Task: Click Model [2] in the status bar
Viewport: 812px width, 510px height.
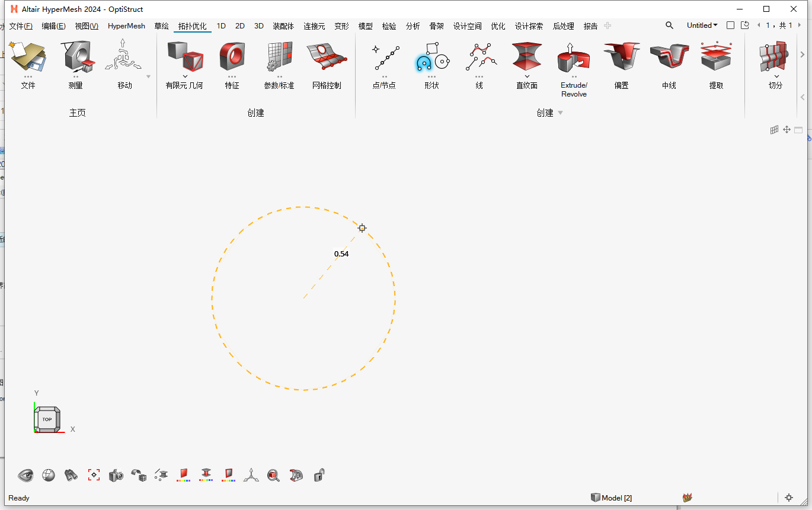Action: [612, 498]
